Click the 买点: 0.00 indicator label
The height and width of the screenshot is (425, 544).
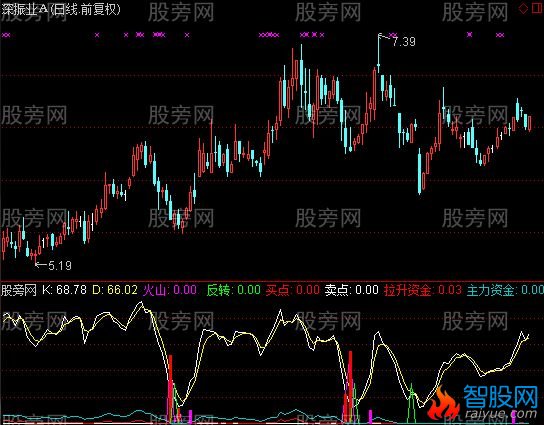(x=292, y=289)
